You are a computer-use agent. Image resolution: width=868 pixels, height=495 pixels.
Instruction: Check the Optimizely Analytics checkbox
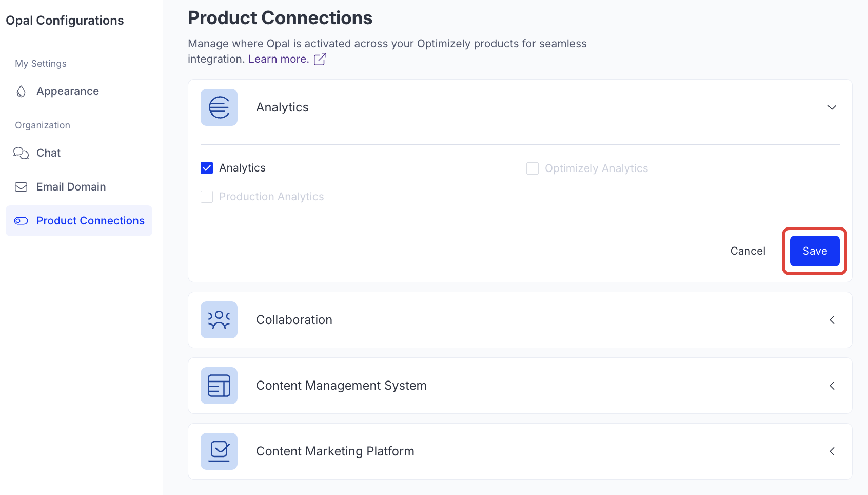pyautogui.click(x=532, y=168)
